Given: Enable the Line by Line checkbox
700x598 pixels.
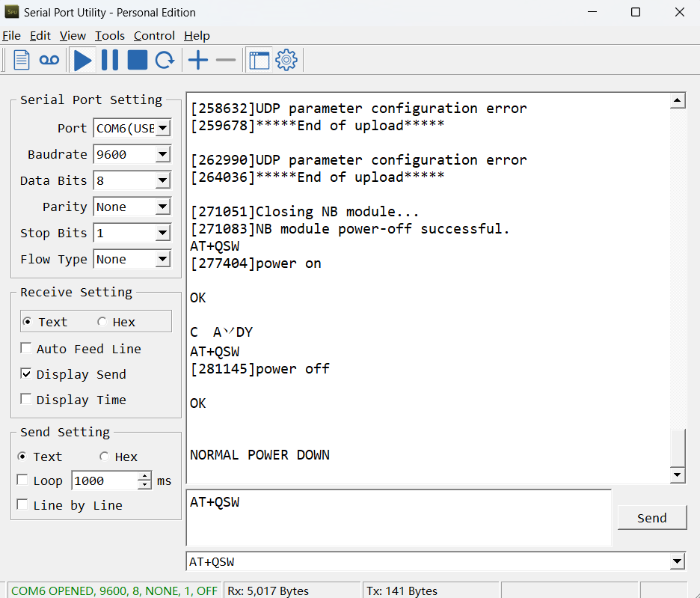Looking at the screenshot, I should coord(22,504).
